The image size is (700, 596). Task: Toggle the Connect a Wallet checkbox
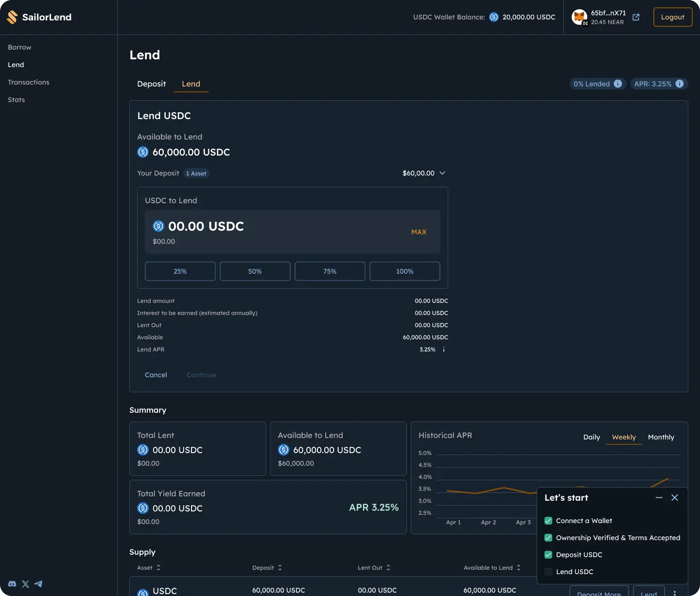tap(548, 521)
